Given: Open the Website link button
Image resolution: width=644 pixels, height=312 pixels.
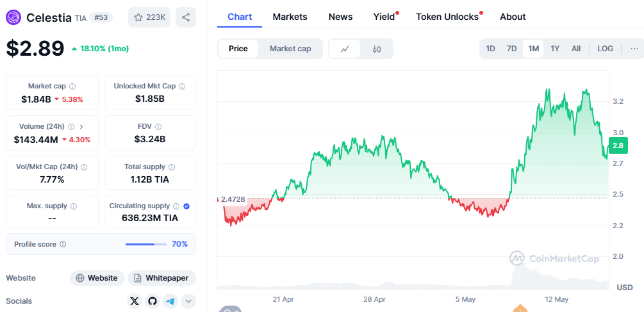Looking at the screenshot, I should coord(97,278).
